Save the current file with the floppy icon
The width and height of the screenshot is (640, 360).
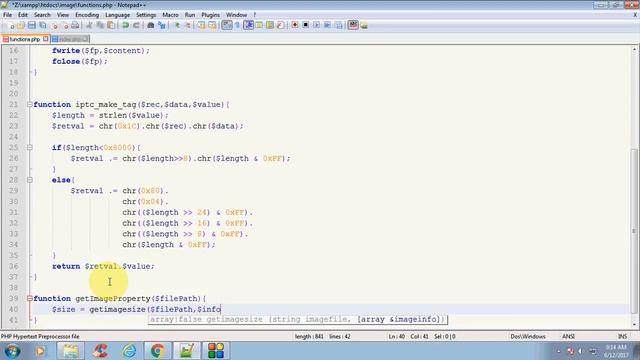pos(32,25)
